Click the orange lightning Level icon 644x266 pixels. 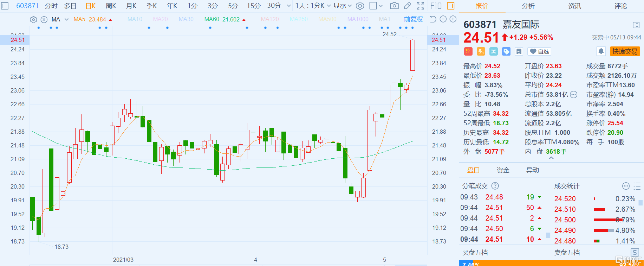point(481,51)
